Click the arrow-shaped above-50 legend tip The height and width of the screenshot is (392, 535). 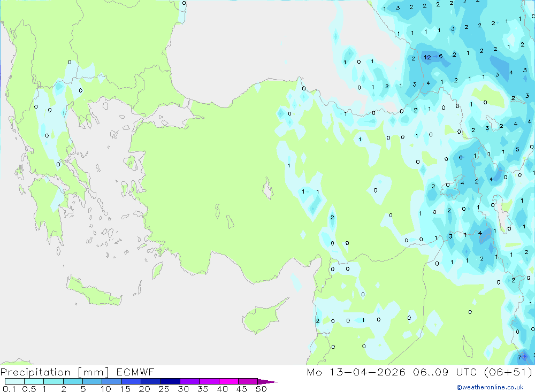click(x=267, y=381)
